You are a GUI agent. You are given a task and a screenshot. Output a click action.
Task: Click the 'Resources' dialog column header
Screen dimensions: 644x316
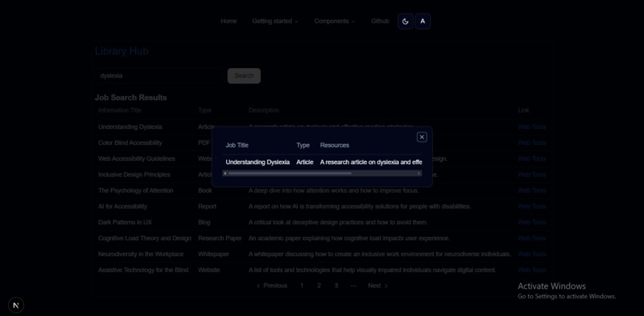tap(335, 145)
